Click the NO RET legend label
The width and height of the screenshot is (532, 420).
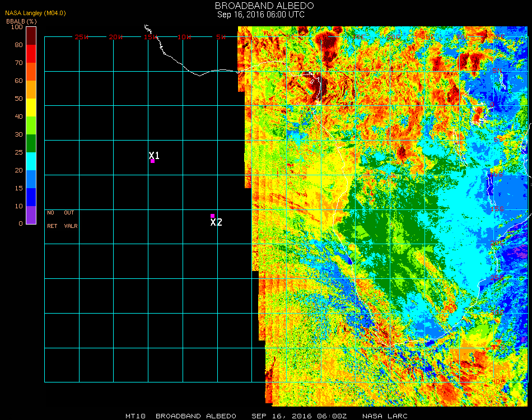tap(52, 220)
